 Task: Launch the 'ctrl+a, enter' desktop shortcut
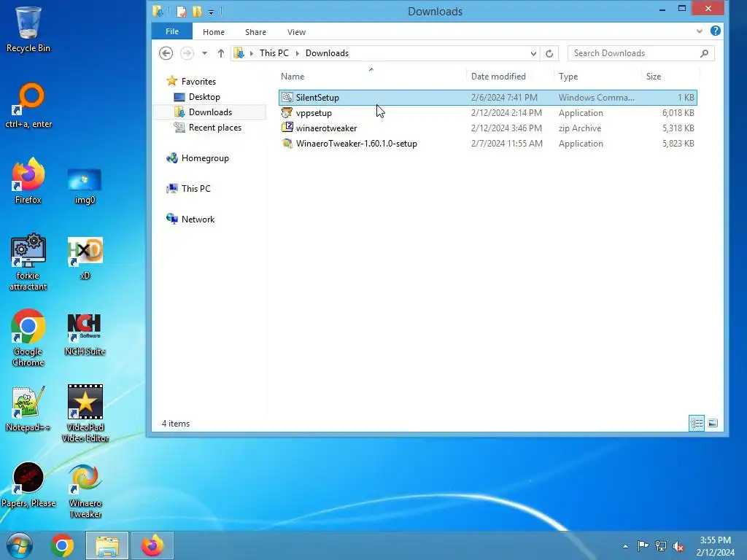click(28, 105)
